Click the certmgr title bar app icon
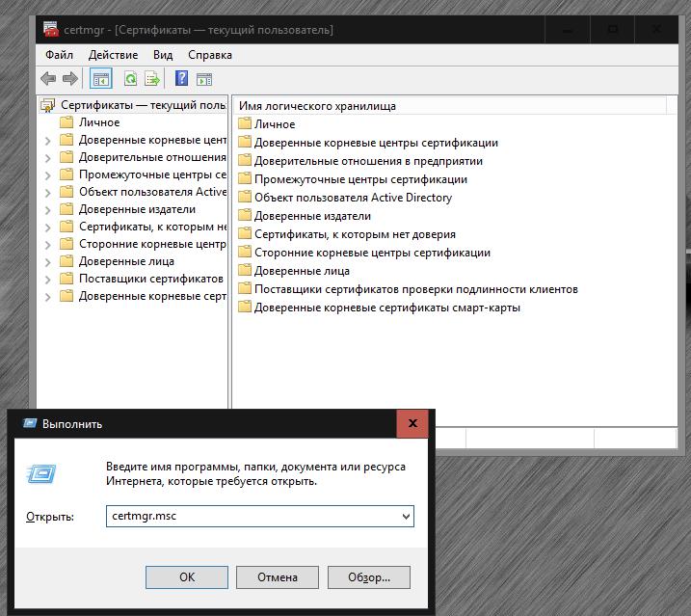 pos(51,29)
